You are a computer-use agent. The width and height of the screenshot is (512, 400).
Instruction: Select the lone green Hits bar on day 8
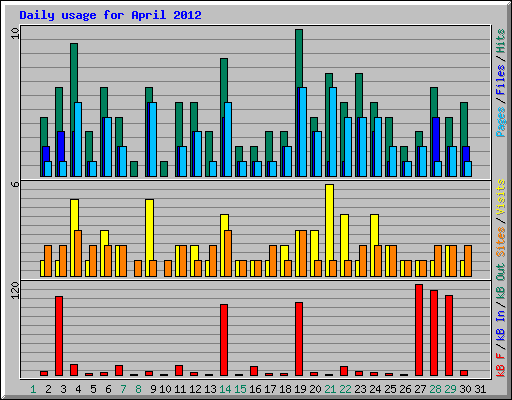click(134, 169)
